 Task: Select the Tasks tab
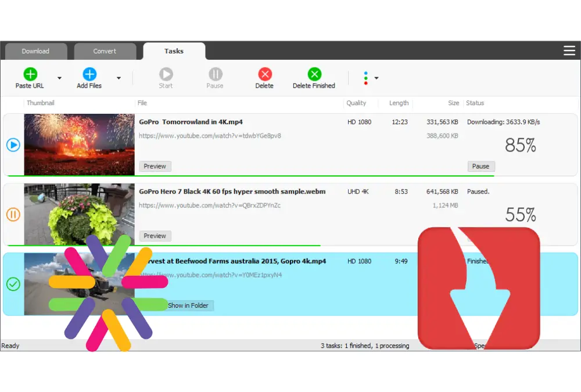coord(174,51)
